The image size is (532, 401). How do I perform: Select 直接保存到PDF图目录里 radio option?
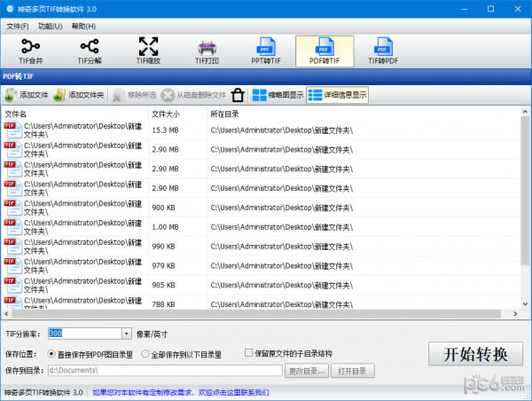coord(90,354)
